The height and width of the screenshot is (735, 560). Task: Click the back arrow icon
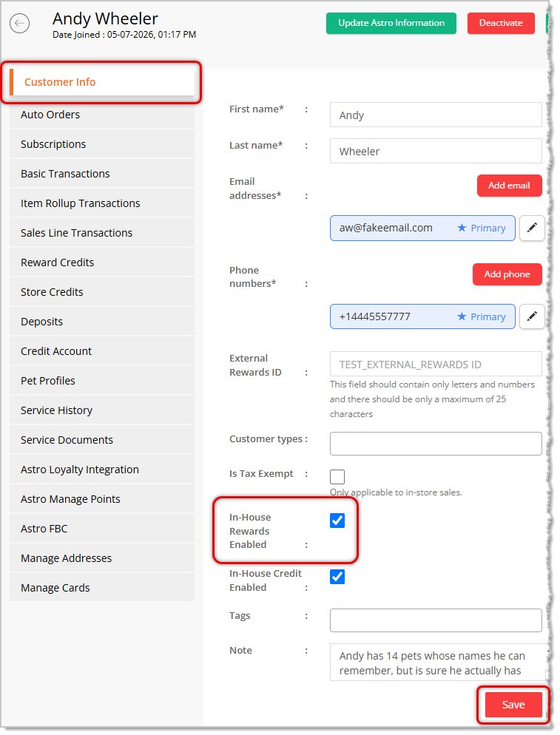[x=20, y=24]
